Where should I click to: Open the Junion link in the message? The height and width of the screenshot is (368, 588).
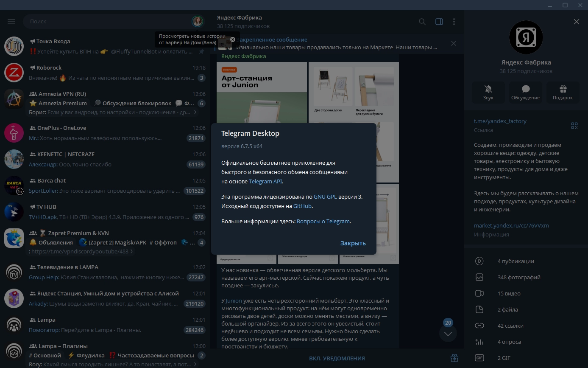click(234, 301)
